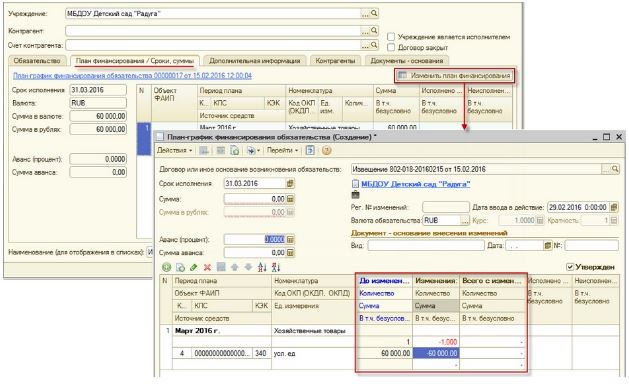This screenshot has height=384, width=629.
Task: Click Изменить план финансирования button
Action: click(x=455, y=75)
